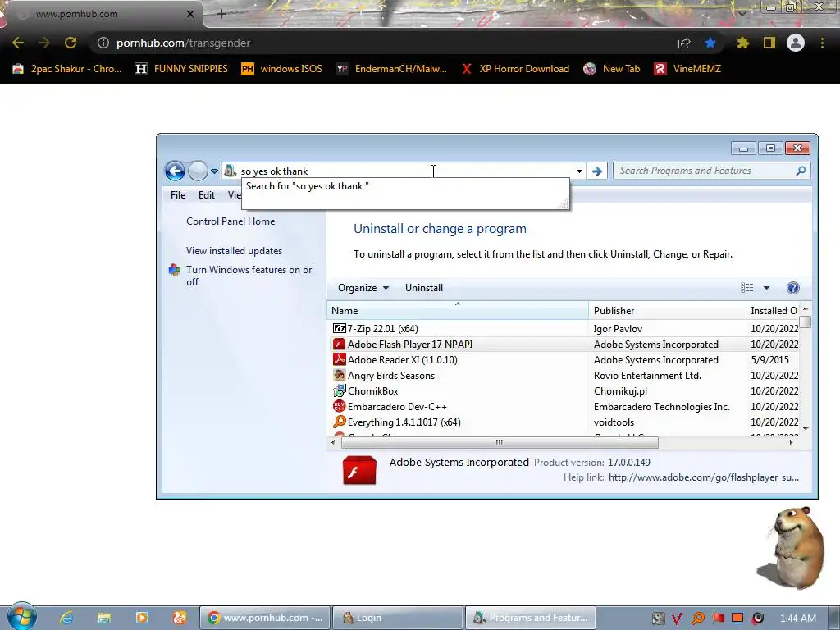Screen dimensions: 840x630
Task: Sort the list by Publisher column header
Action: pos(667,311)
